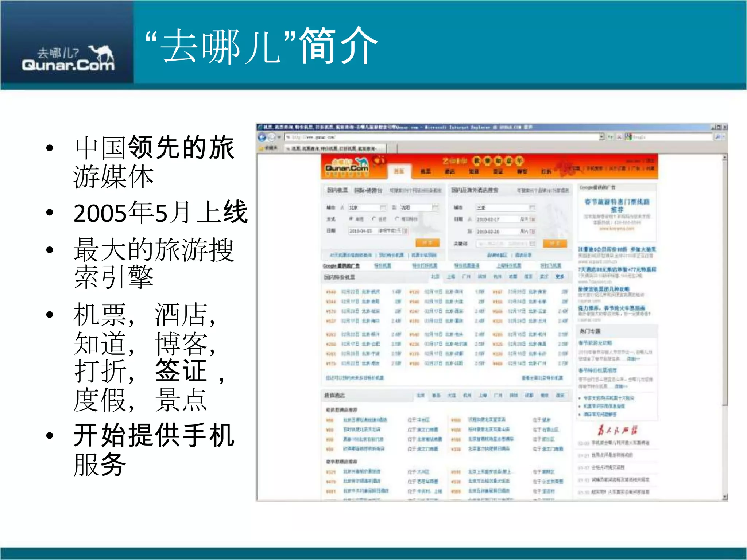747x560 pixels.
Task: Open city picker icon in destination field
Action: [435, 207]
